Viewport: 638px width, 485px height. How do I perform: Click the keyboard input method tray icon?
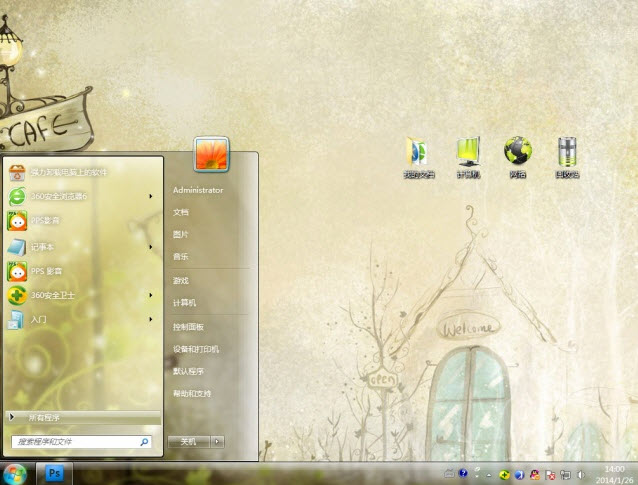(449, 474)
